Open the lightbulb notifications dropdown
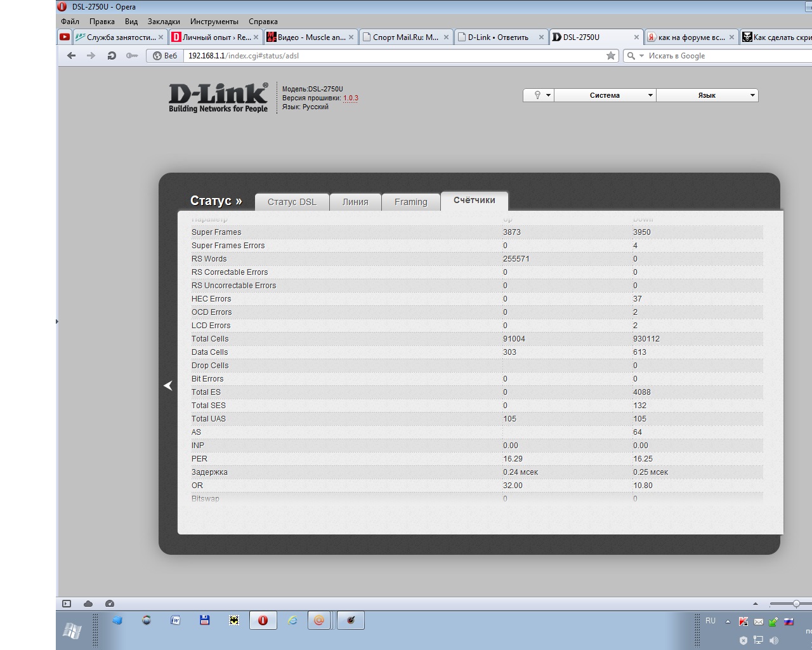Image resolution: width=812 pixels, height=650 pixels. [539, 95]
